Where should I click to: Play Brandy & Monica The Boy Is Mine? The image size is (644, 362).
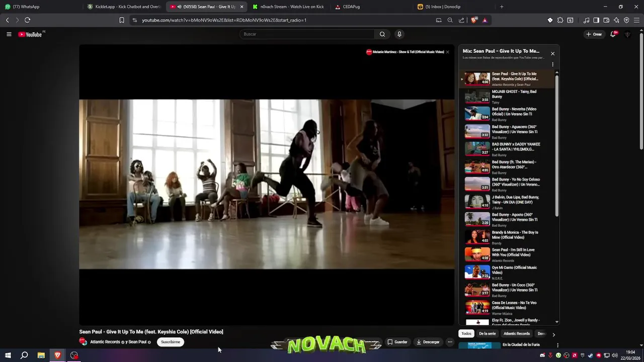click(x=507, y=237)
